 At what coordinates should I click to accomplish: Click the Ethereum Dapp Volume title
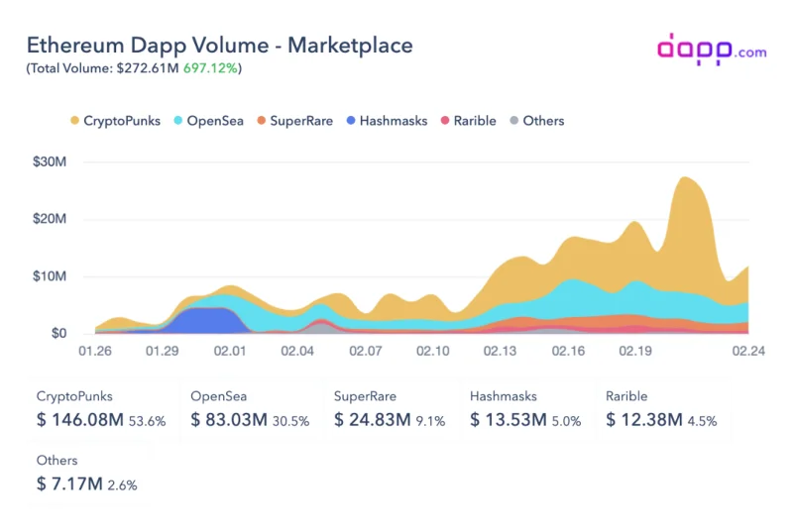[x=219, y=45]
